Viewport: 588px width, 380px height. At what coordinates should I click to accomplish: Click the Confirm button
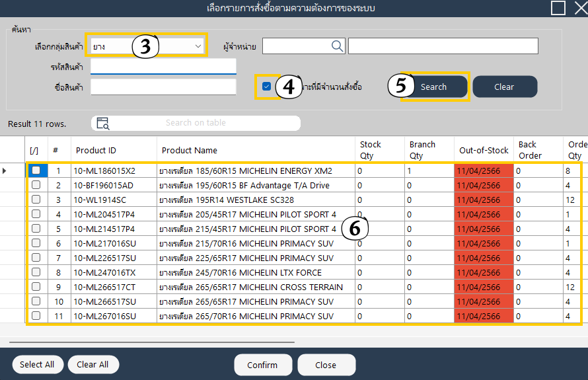point(262,365)
